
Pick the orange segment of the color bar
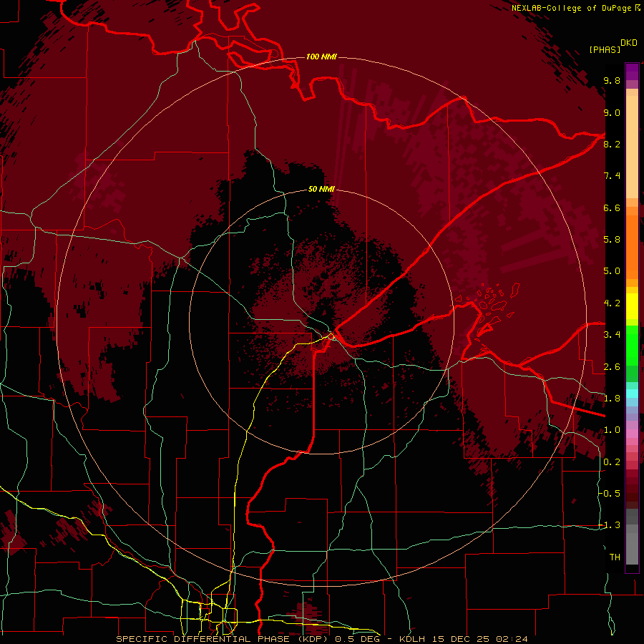[632, 248]
